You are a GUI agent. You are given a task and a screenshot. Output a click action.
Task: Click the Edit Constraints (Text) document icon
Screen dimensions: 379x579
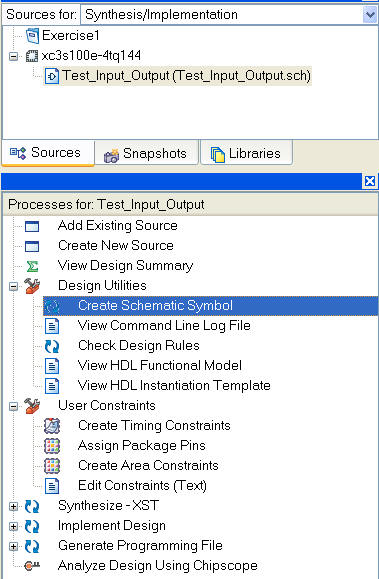coord(52,486)
